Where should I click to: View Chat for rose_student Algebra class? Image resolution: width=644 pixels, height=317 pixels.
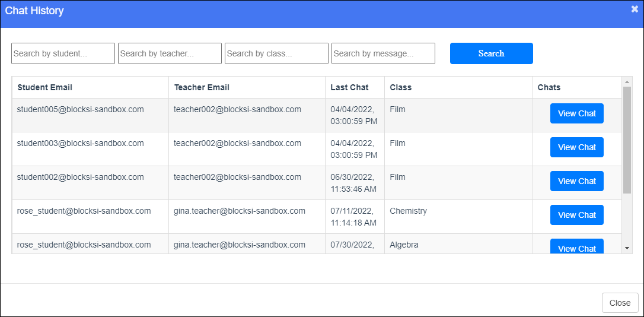click(x=577, y=246)
